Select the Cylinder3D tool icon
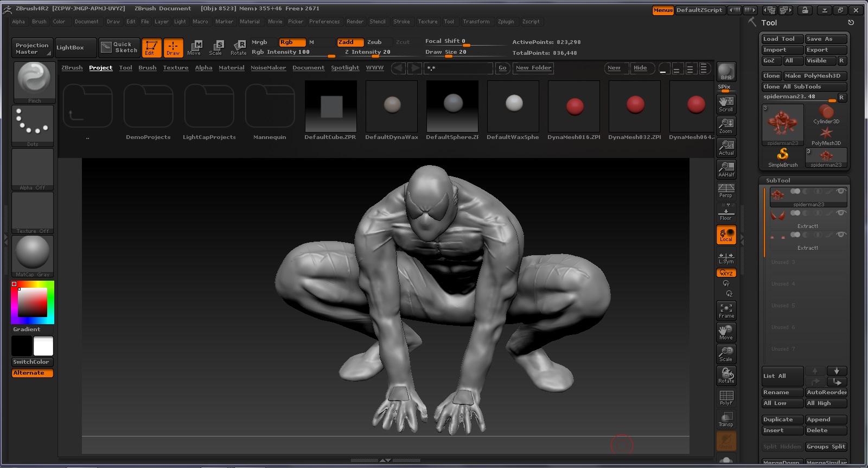The height and width of the screenshot is (468, 868). pos(826,115)
